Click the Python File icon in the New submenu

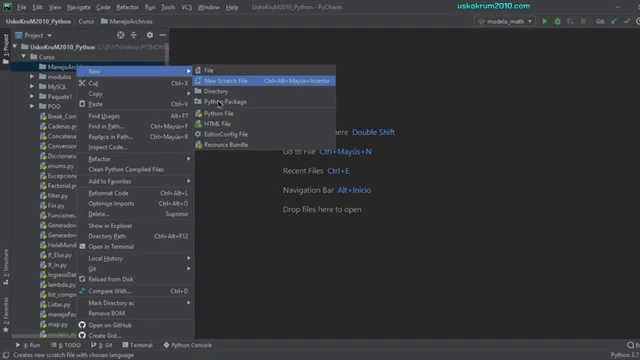point(198,113)
